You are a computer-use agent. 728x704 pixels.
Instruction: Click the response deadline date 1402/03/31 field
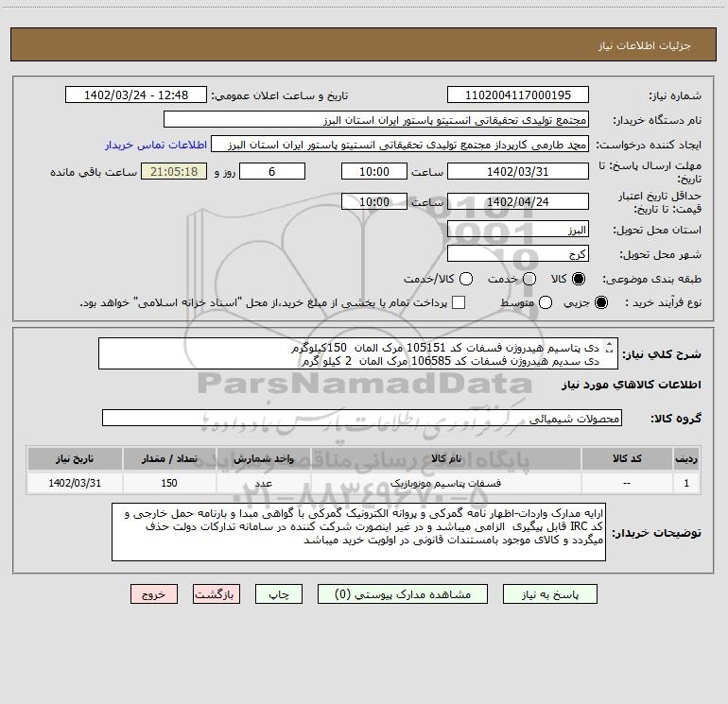pyautogui.click(x=518, y=171)
